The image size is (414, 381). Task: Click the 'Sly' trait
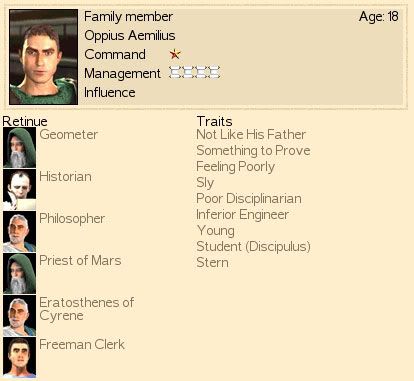click(205, 183)
